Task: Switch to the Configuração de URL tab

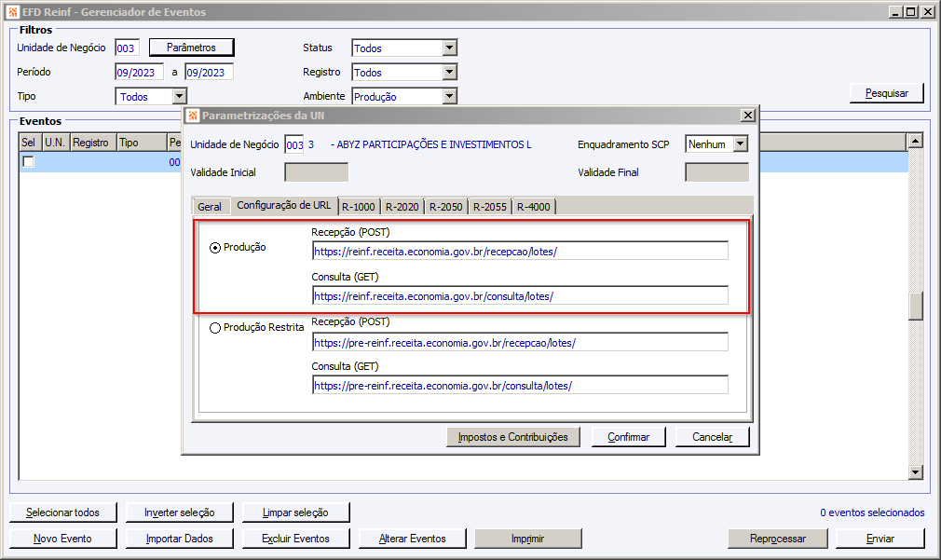Action: pyautogui.click(x=284, y=205)
